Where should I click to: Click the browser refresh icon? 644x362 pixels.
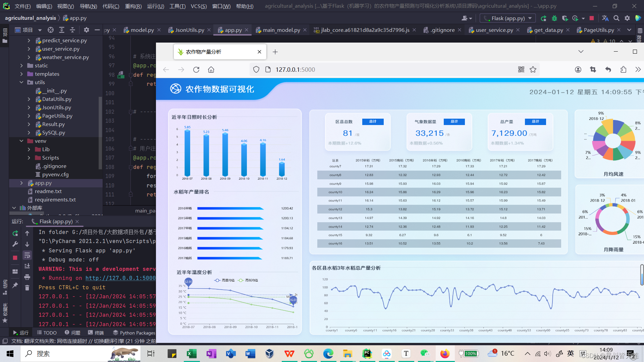click(196, 69)
